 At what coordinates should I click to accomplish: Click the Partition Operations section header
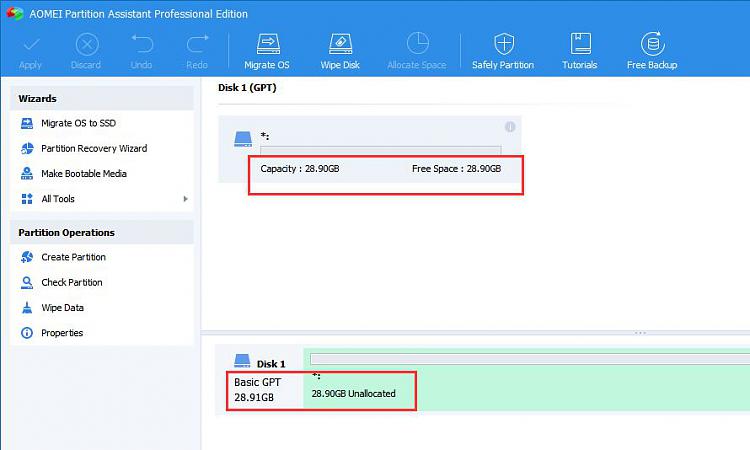point(102,232)
